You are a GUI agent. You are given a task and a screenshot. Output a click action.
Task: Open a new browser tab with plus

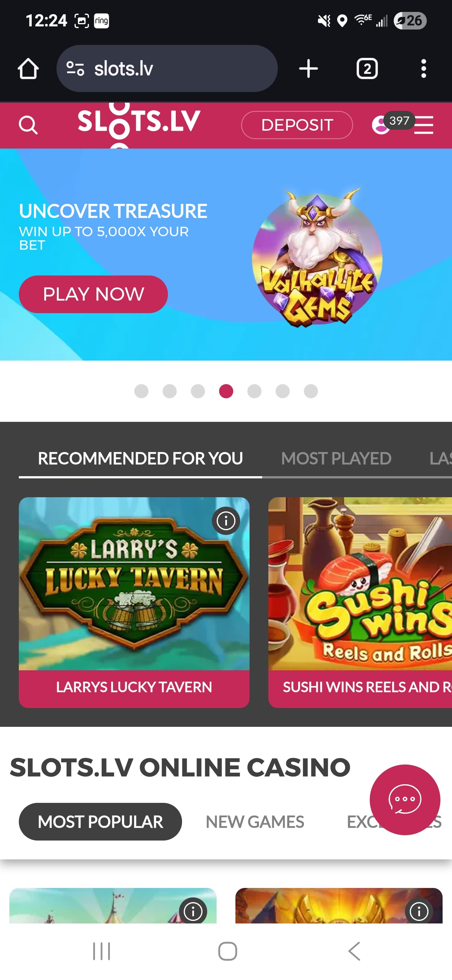308,69
